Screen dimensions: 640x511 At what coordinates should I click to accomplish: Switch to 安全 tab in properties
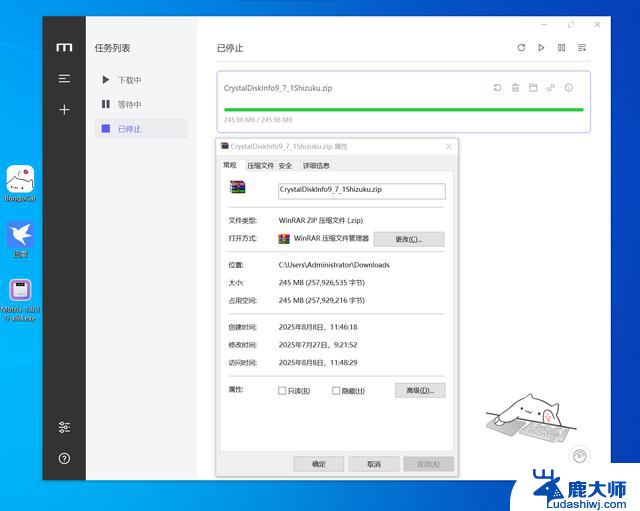point(285,166)
